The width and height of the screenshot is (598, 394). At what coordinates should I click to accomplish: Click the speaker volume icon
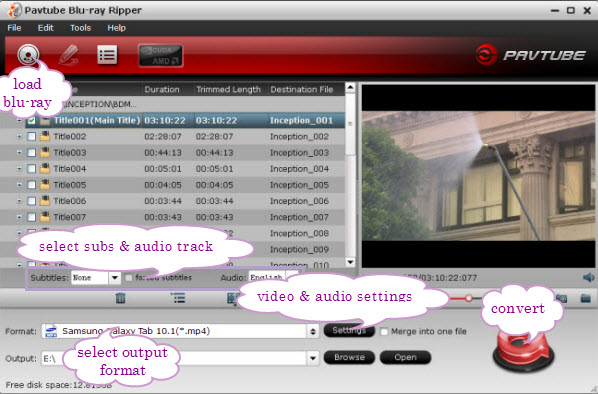(x=588, y=277)
